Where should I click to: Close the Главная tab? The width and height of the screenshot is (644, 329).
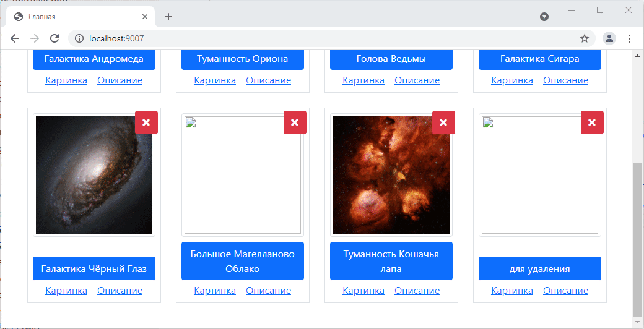pyautogui.click(x=146, y=17)
